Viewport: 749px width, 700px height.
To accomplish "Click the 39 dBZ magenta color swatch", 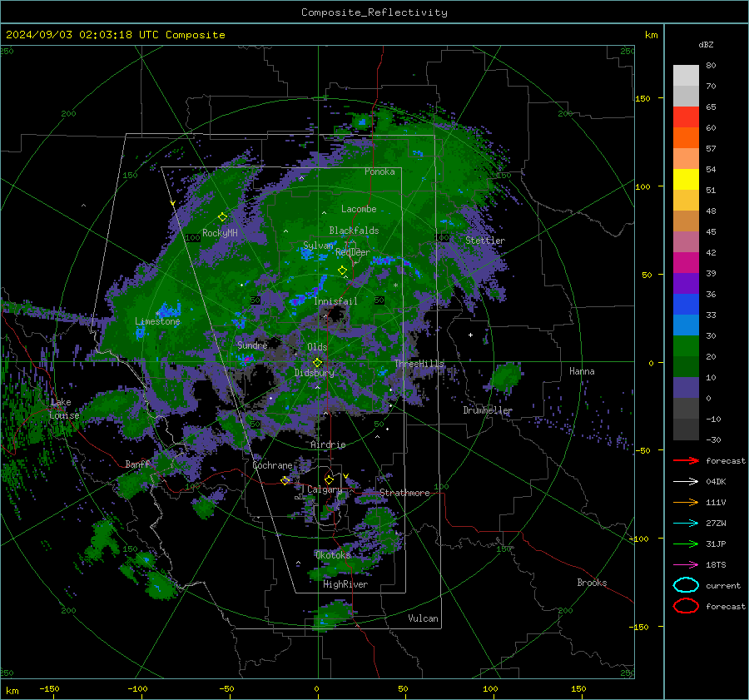I will 686,263.
